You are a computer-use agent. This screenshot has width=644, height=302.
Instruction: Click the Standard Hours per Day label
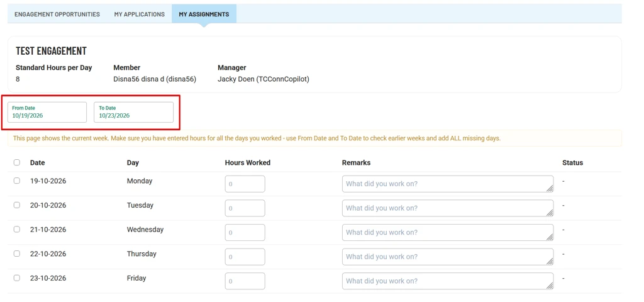(x=54, y=67)
